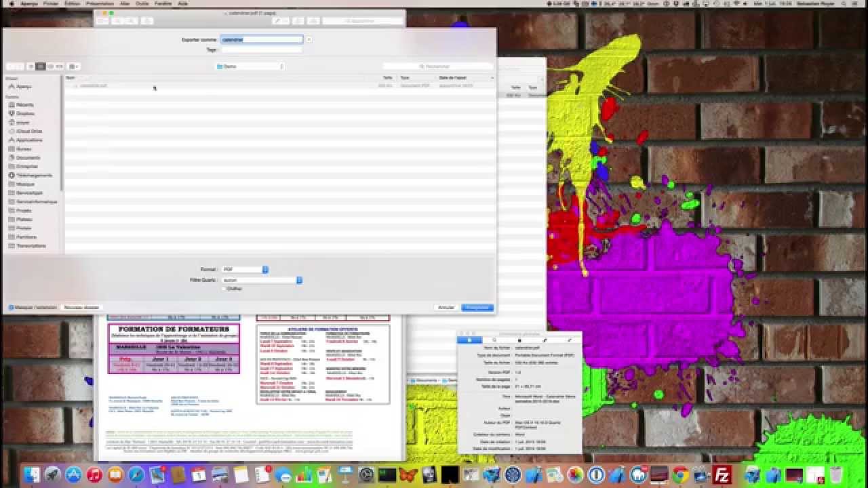
Task: Open Safari from the Dock
Action: (136, 475)
